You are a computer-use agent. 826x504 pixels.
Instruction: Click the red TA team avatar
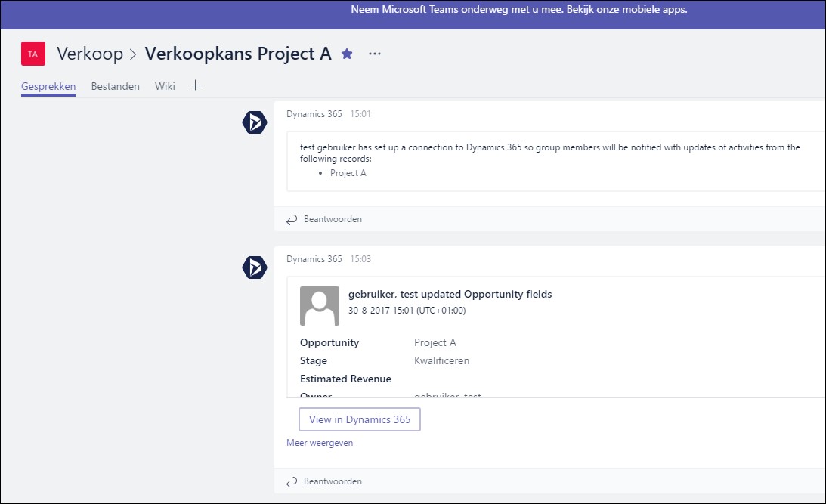(x=33, y=54)
